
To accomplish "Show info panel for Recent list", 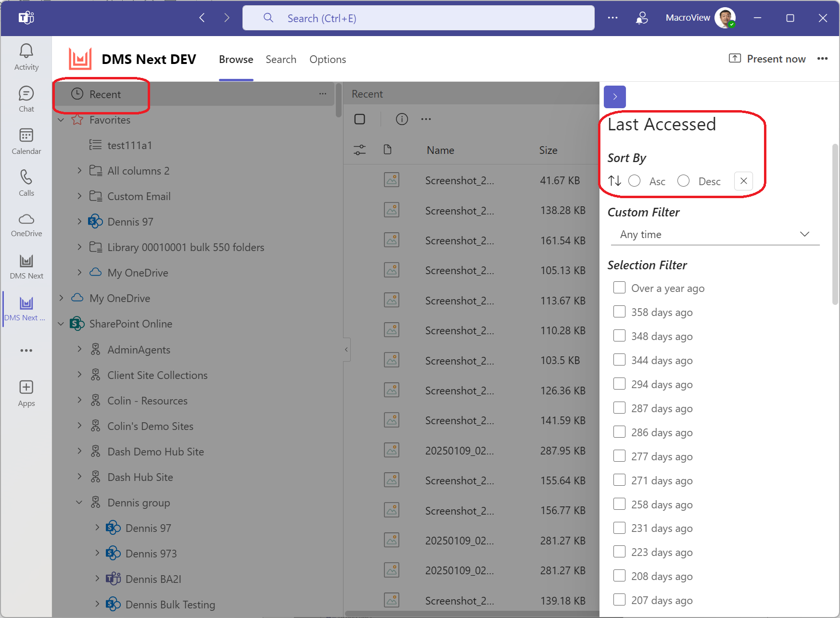I will pos(402,119).
